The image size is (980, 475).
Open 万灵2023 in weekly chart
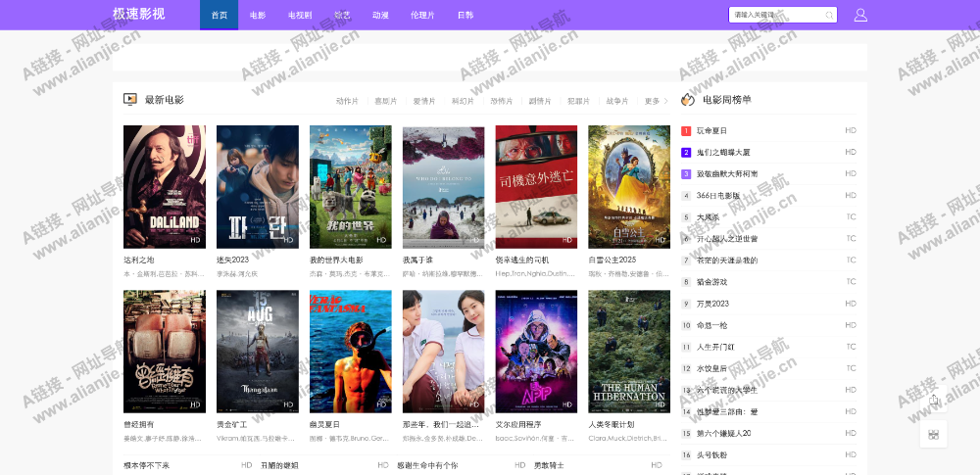[x=712, y=304]
